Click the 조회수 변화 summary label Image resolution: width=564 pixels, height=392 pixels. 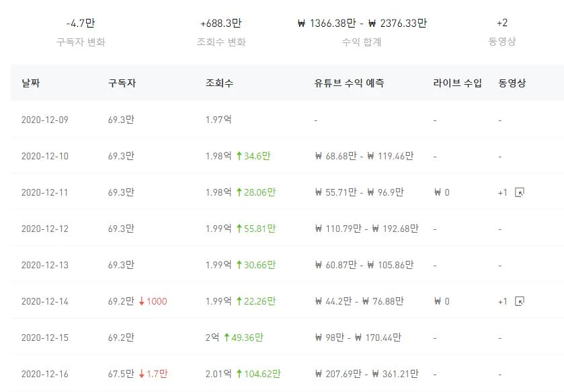tap(221, 42)
